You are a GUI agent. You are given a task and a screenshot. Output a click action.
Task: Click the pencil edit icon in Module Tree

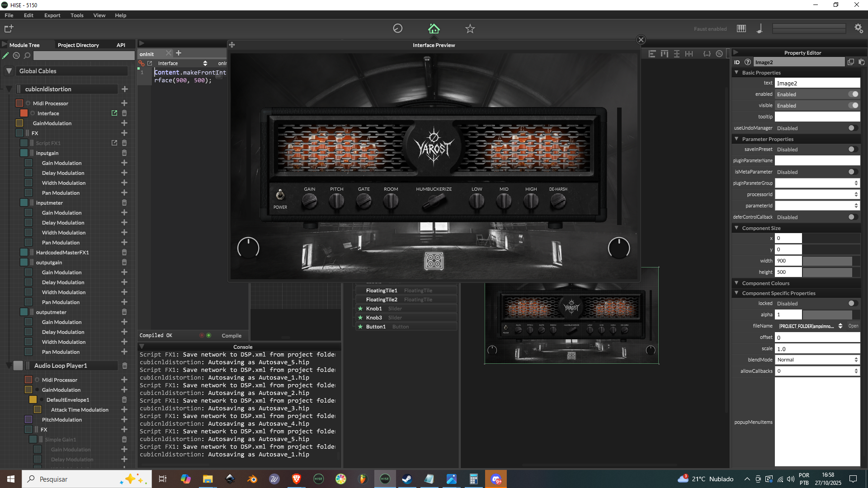pos(5,56)
